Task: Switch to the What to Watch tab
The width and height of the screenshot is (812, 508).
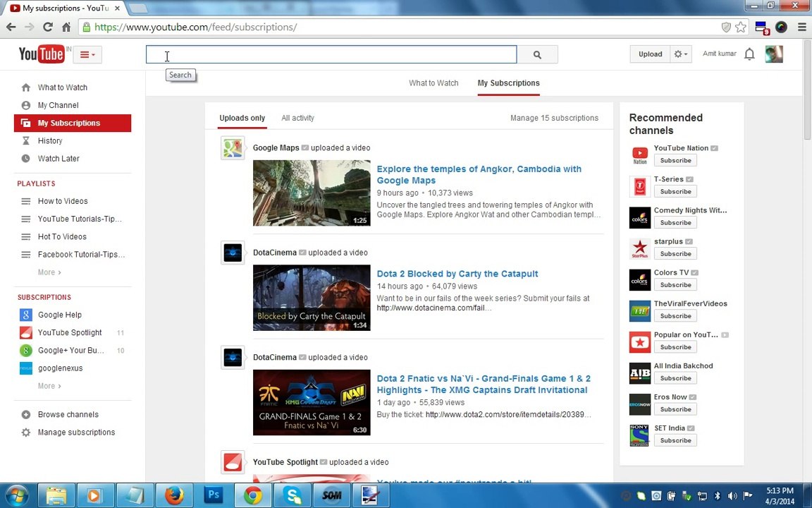Action: 433,83
